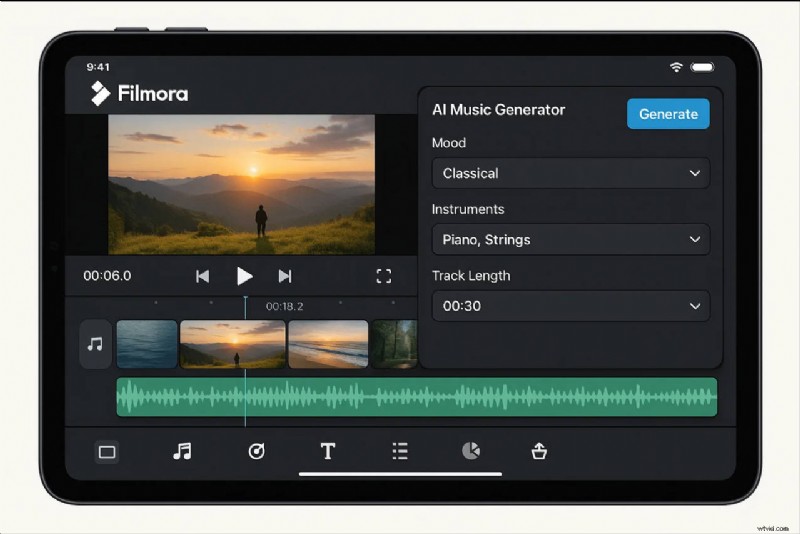Open the music note tool in bottom toolbar
The image size is (800, 534).
tap(182, 452)
